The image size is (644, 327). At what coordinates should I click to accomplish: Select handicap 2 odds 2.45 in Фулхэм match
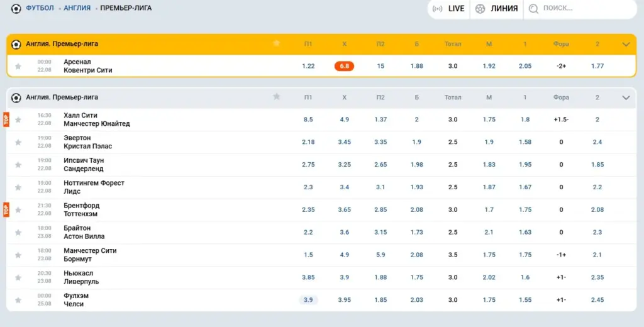pyautogui.click(x=597, y=301)
